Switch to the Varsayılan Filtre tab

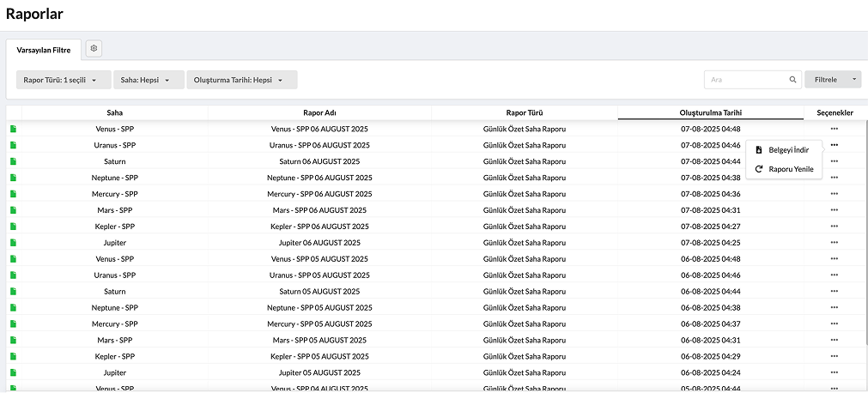pyautogui.click(x=44, y=50)
